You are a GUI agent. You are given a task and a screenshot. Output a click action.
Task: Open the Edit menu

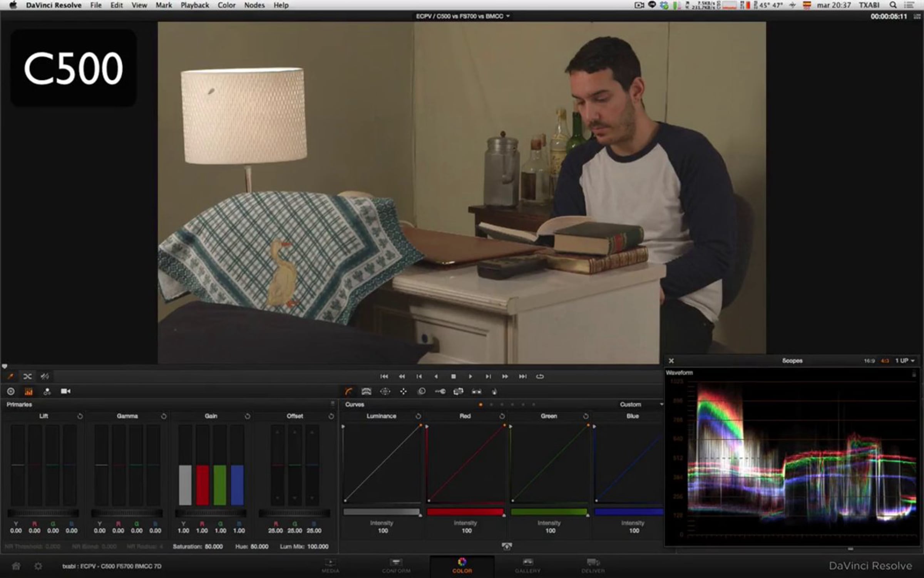point(117,5)
